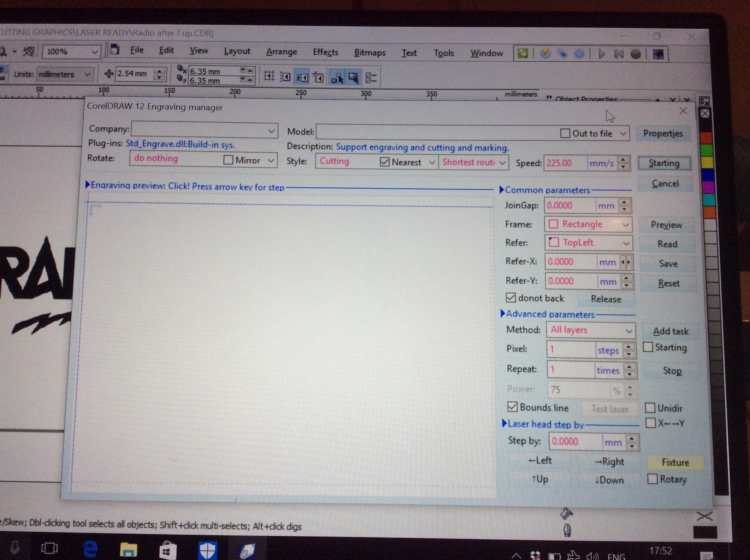Check the Out to file checkbox
Viewport: 750px width, 560px height.
[x=565, y=133]
